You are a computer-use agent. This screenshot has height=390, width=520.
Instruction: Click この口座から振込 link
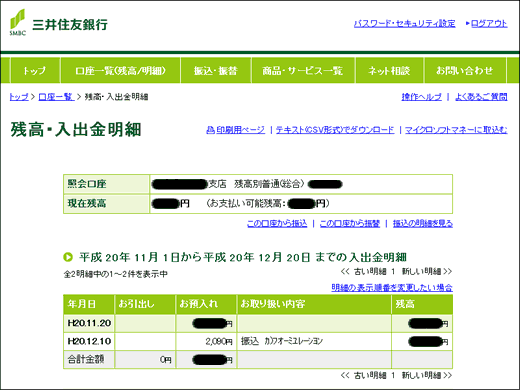tap(277, 223)
